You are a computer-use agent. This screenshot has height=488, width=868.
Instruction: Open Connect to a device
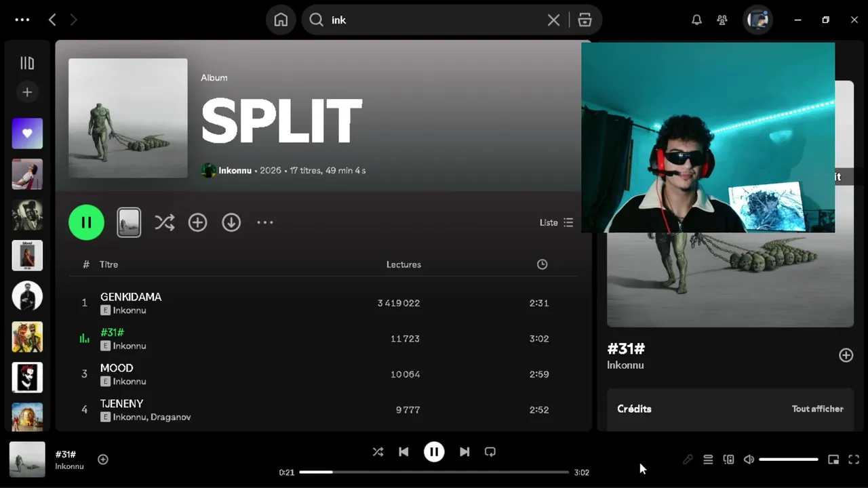click(728, 460)
